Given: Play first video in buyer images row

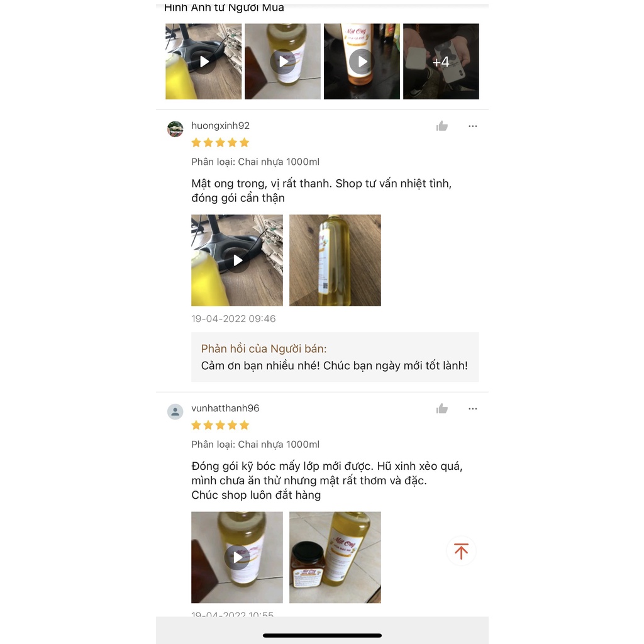Looking at the screenshot, I should [x=204, y=61].
